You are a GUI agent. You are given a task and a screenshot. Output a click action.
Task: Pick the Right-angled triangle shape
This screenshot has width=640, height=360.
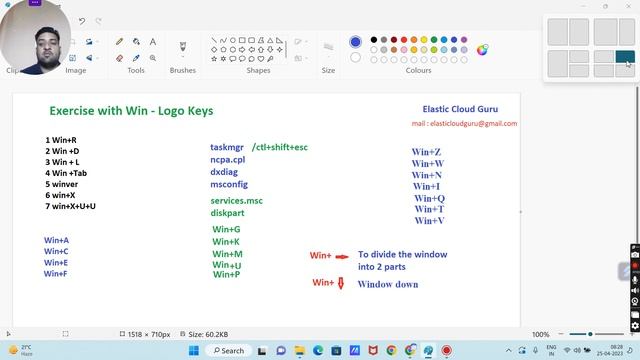pos(280,40)
